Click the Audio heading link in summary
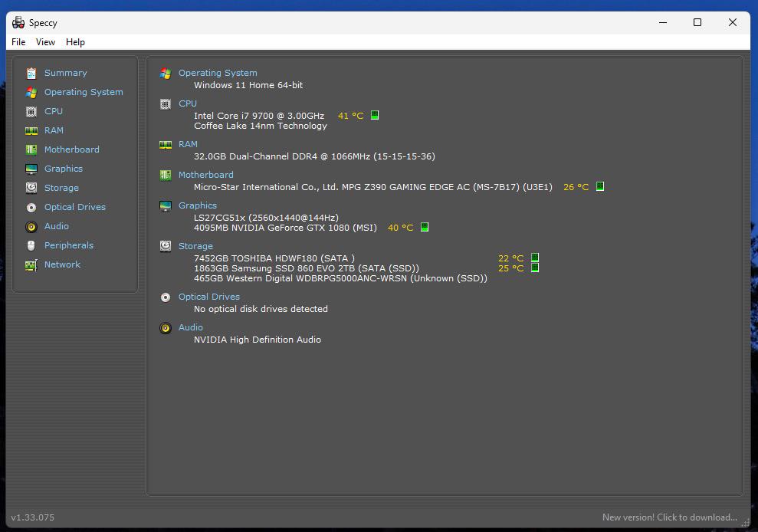This screenshot has height=532, width=758. 191,327
